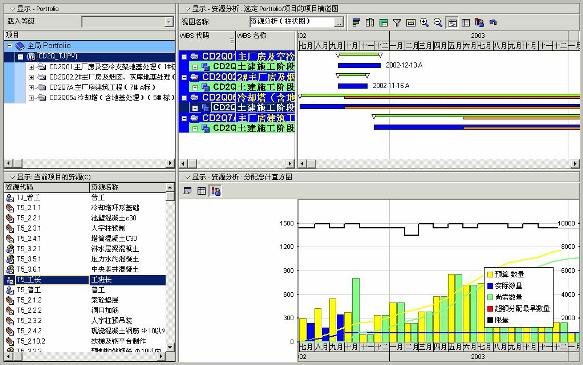Toggle the Gantt chart view icon on the upper toolbar
The image size is (583, 365).
pyautogui.click(x=452, y=23)
